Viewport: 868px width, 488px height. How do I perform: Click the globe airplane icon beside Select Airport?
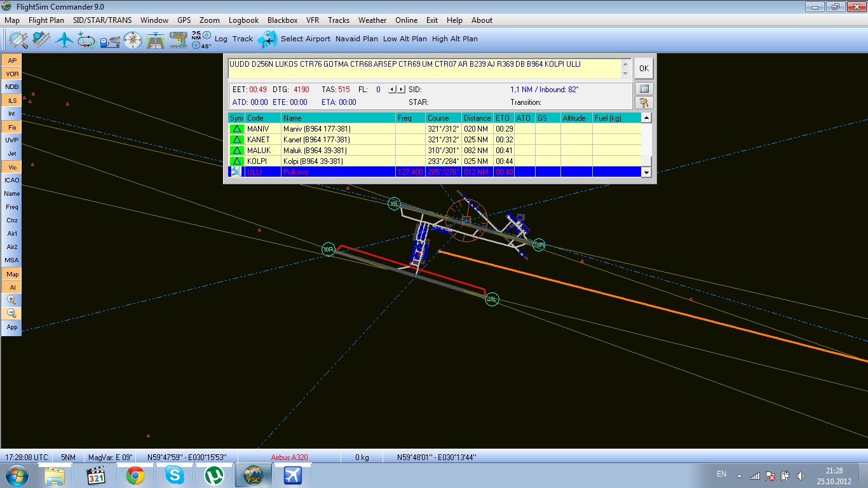coord(268,39)
